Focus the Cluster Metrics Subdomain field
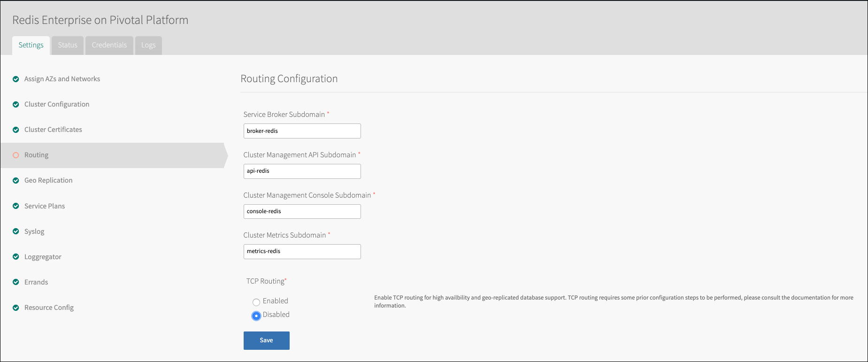Viewport: 868px width, 362px height. pyautogui.click(x=302, y=252)
